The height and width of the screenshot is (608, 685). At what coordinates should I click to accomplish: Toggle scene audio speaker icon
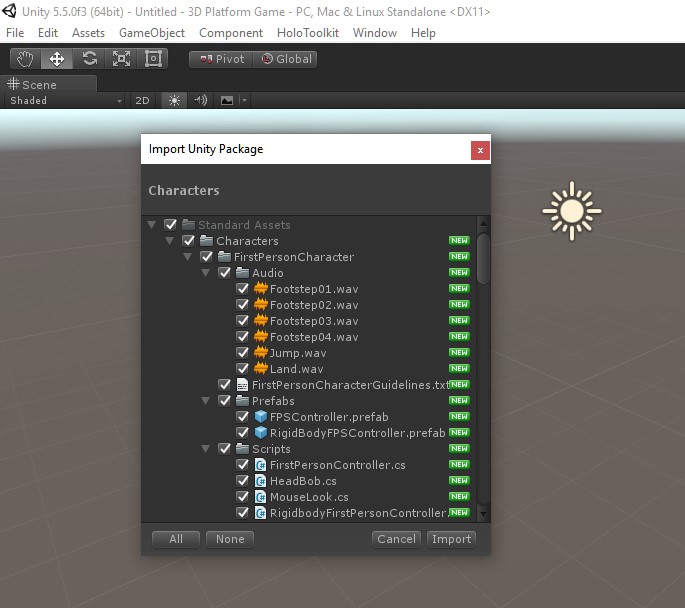201,100
